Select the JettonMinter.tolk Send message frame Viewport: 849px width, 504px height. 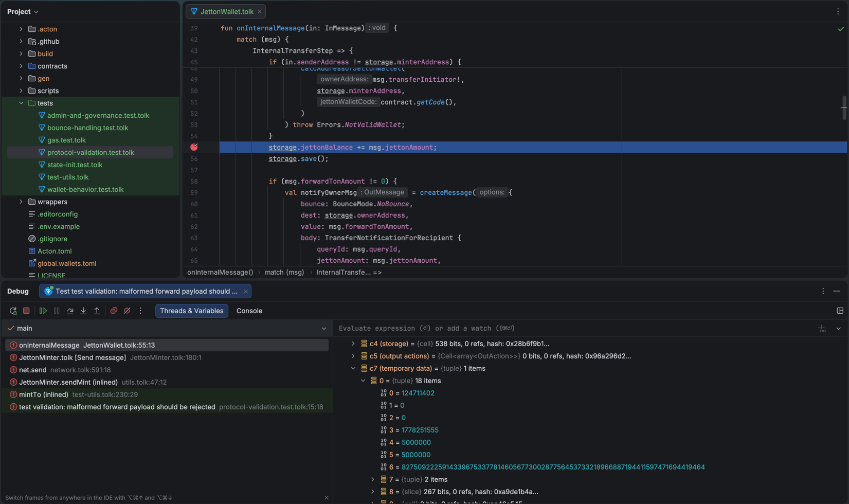pos(167,357)
